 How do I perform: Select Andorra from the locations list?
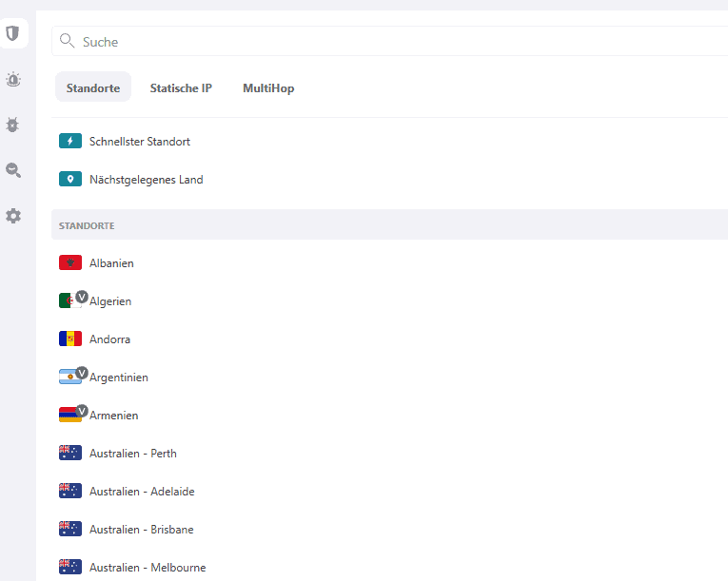[x=389, y=339]
